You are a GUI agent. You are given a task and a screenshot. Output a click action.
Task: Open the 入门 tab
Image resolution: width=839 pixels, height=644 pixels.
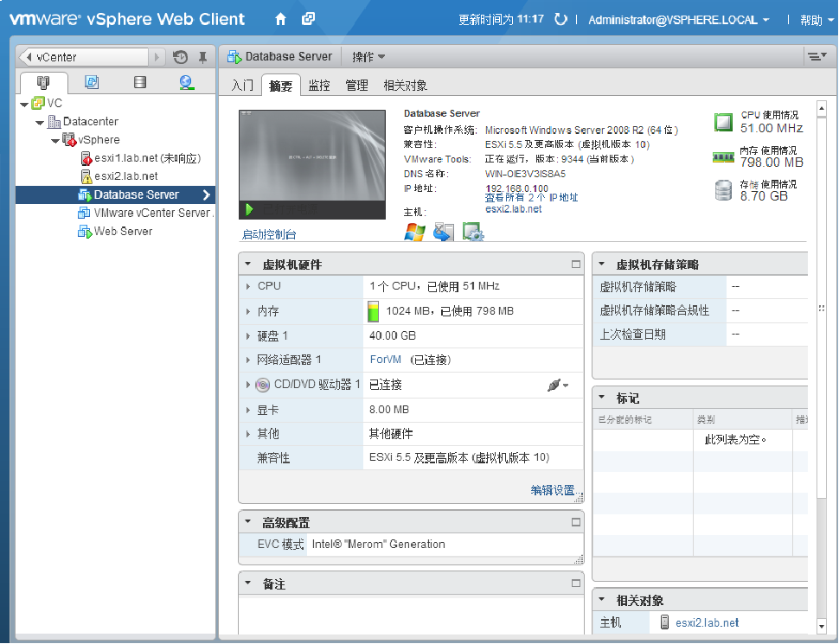(242, 85)
